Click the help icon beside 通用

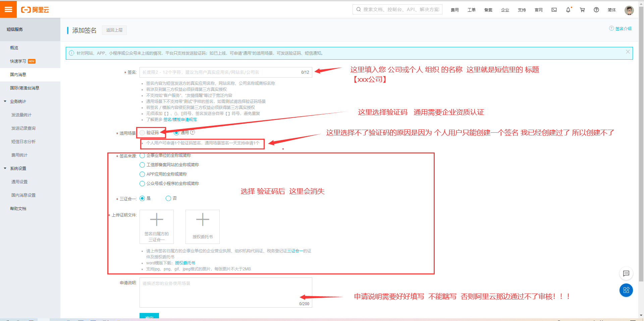(193, 132)
